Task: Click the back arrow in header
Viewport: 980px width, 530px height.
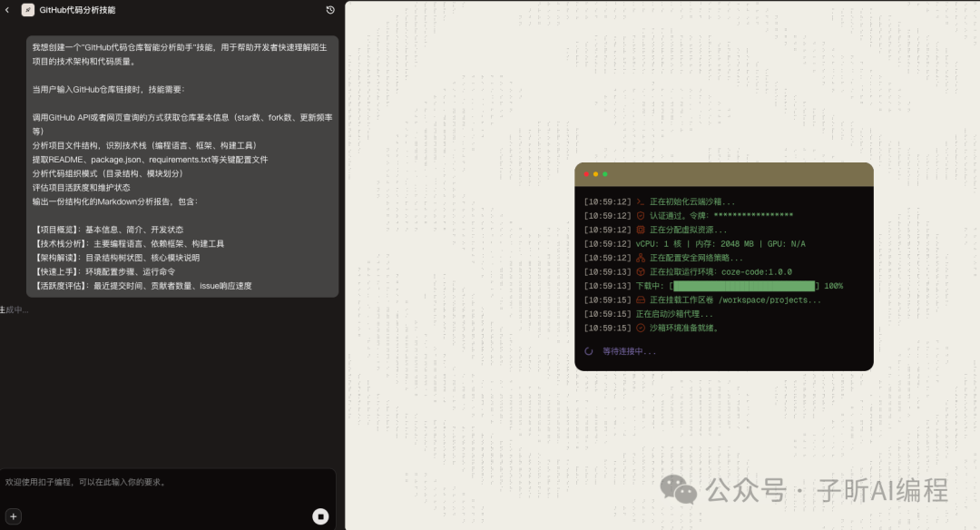Action: point(8,10)
